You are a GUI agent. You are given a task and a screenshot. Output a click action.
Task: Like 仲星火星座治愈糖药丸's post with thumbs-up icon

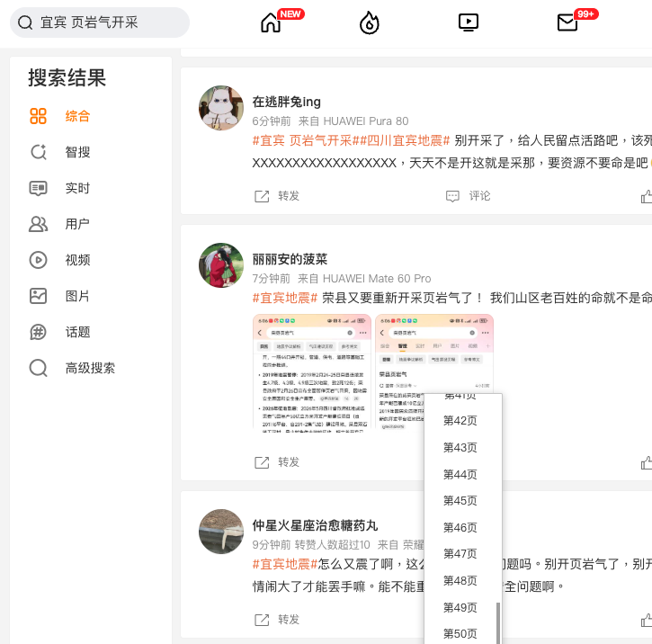pos(647,620)
